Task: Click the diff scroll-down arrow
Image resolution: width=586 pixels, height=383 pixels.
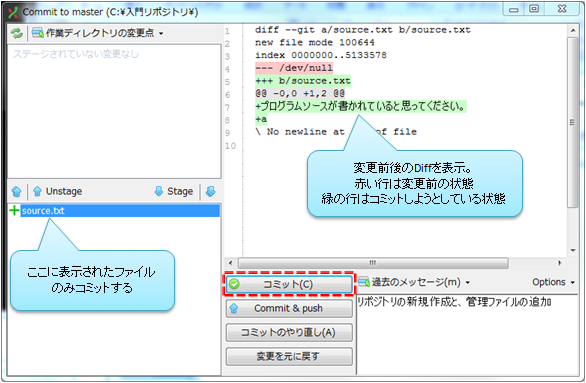Action: pos(573,251)
